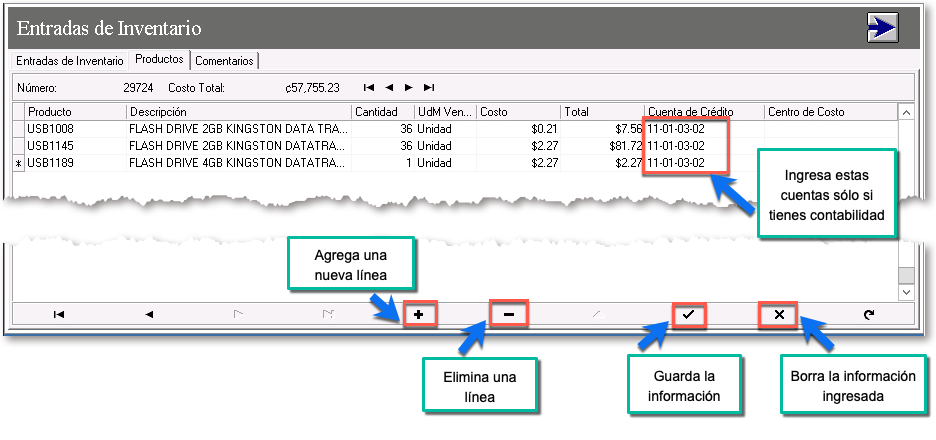This screenshot has height=440, width=936.
Task: Add a new line with plus button
Action: pos(419,315)
